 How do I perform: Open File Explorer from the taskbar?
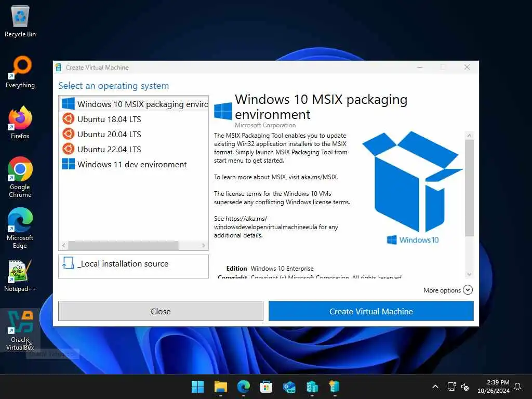220,387
